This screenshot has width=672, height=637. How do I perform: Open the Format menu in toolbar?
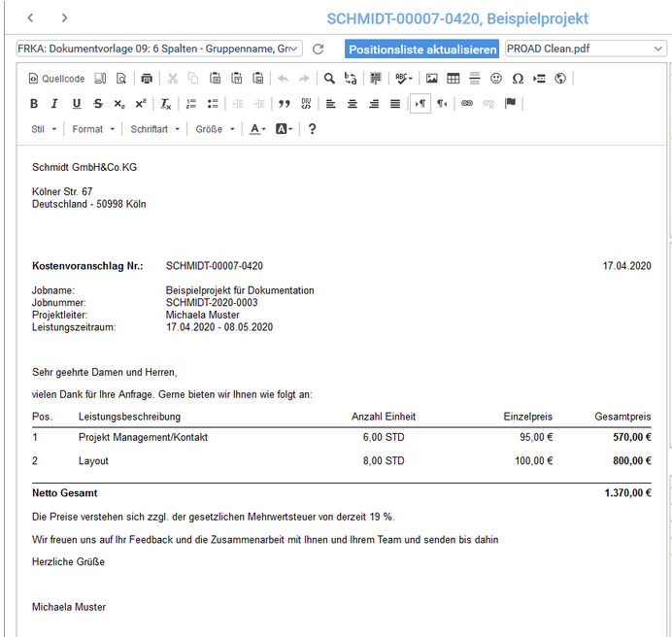93,129
